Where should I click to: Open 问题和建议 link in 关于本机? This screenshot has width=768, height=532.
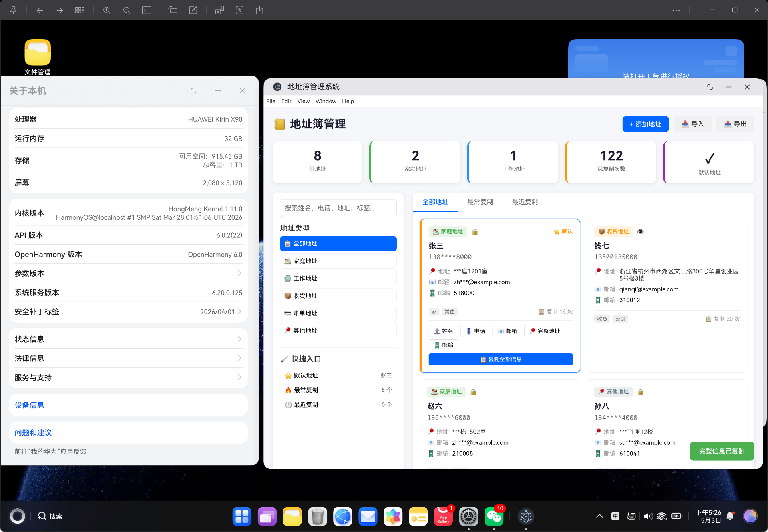pyautogui.click(x=33, y=432)
